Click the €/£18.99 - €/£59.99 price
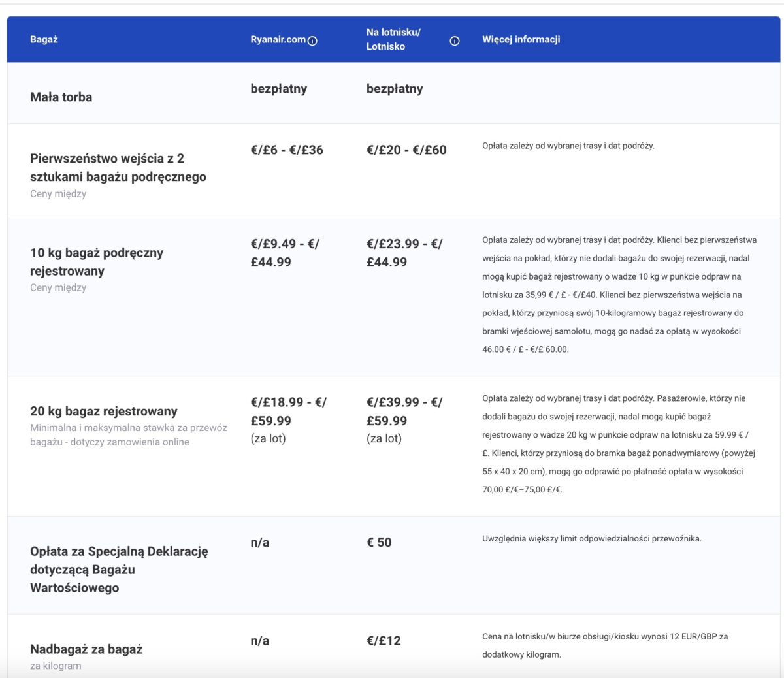The width and height of the screenshot is (784, 678). coord(289,412)
